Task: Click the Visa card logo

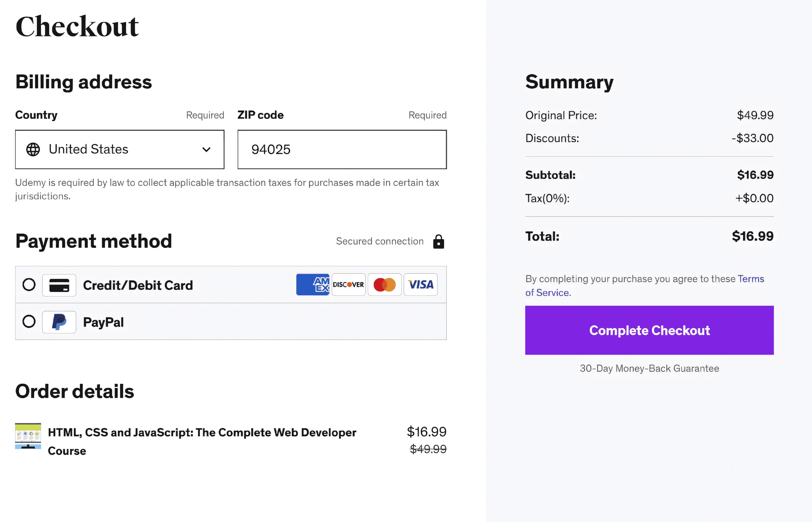Action: 420,285
